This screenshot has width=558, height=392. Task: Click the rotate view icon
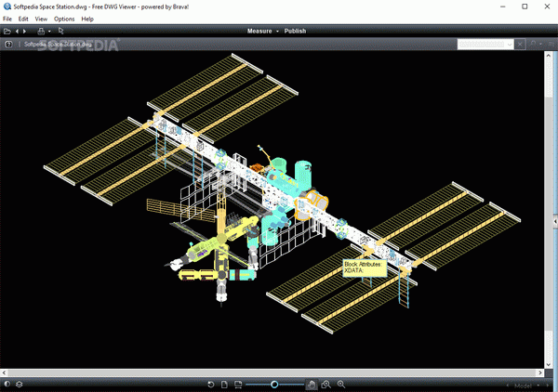pyautogui.click(x=211, y=385)
